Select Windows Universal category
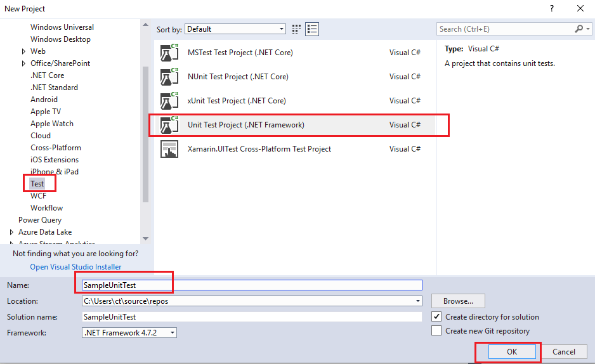This screenshot has width=595, height=364. (x=62, y=27)
